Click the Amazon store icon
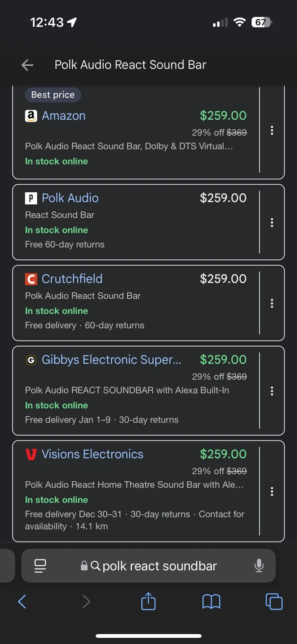Screen dimensions: 297x644 tap(30, 115)
